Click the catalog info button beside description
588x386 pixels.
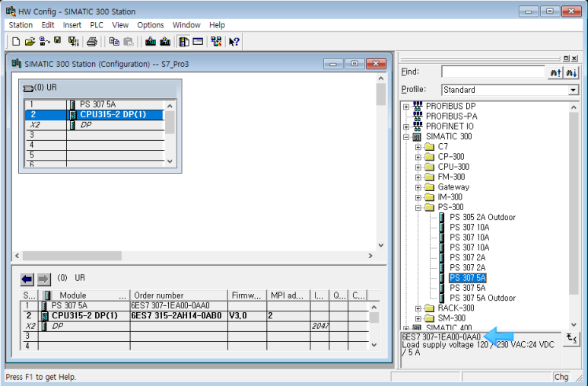(x=571, y=339)
